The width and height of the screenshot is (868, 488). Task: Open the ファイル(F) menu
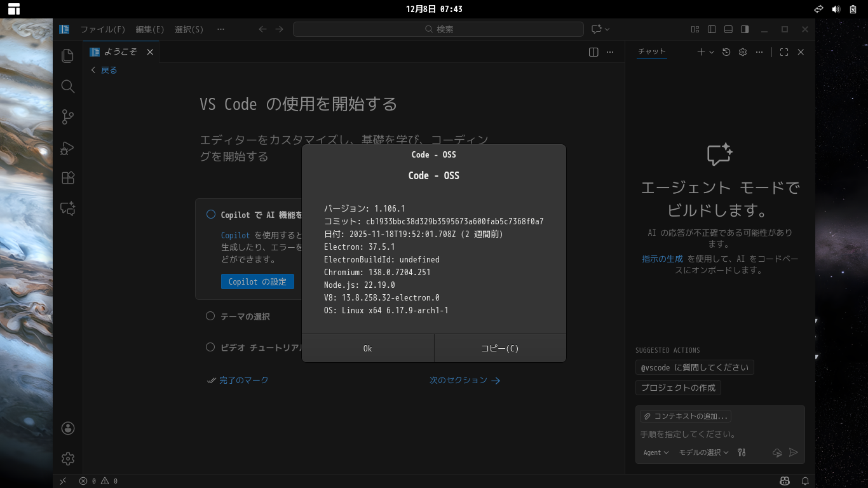(103, 29)
